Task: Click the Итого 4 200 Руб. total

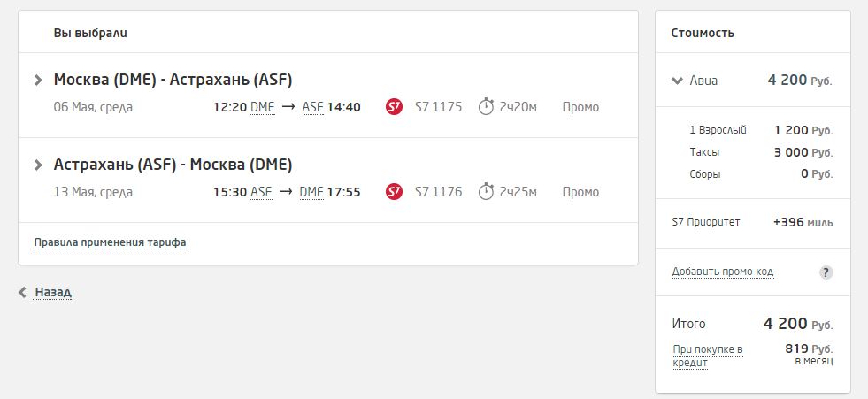Action: coord(752,324)
